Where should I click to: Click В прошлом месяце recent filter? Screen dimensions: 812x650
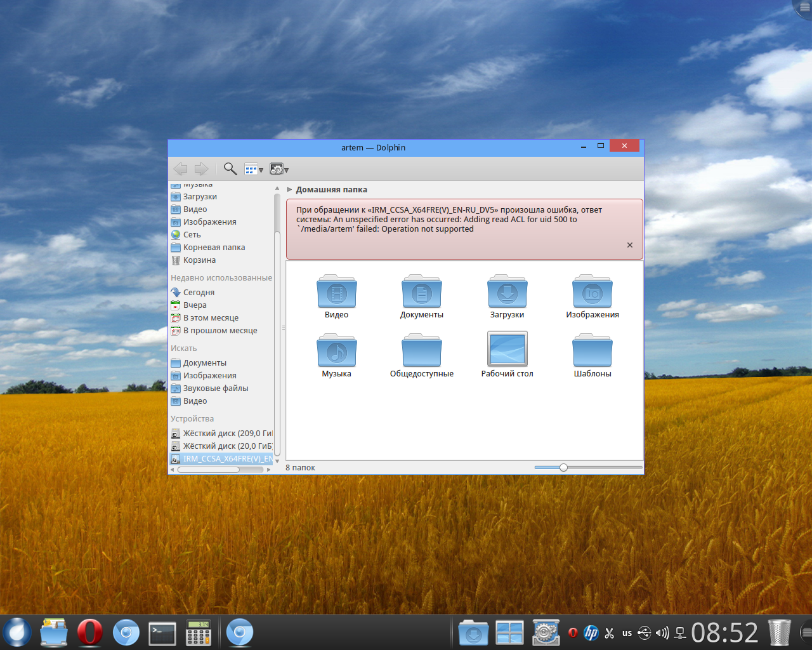click(x=219, y=331)
